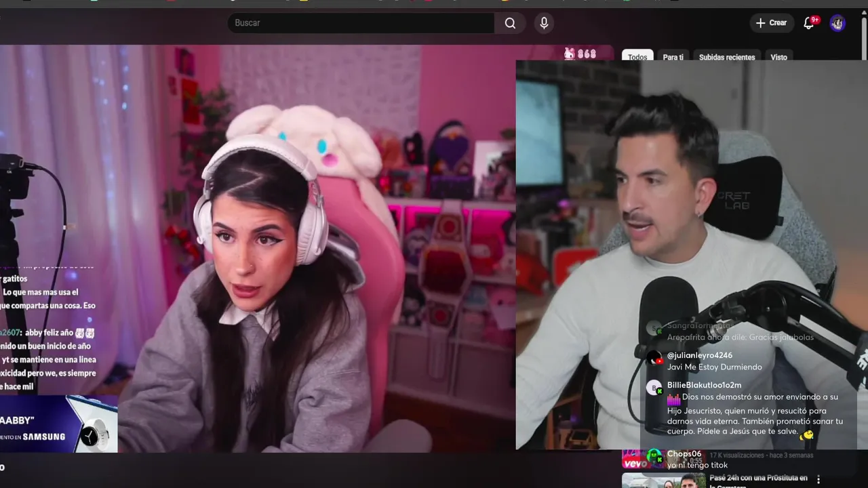Open the three-dot menu for the Pasé 24h video
Screen dimensions: 868x488
(x=818, y=479)
